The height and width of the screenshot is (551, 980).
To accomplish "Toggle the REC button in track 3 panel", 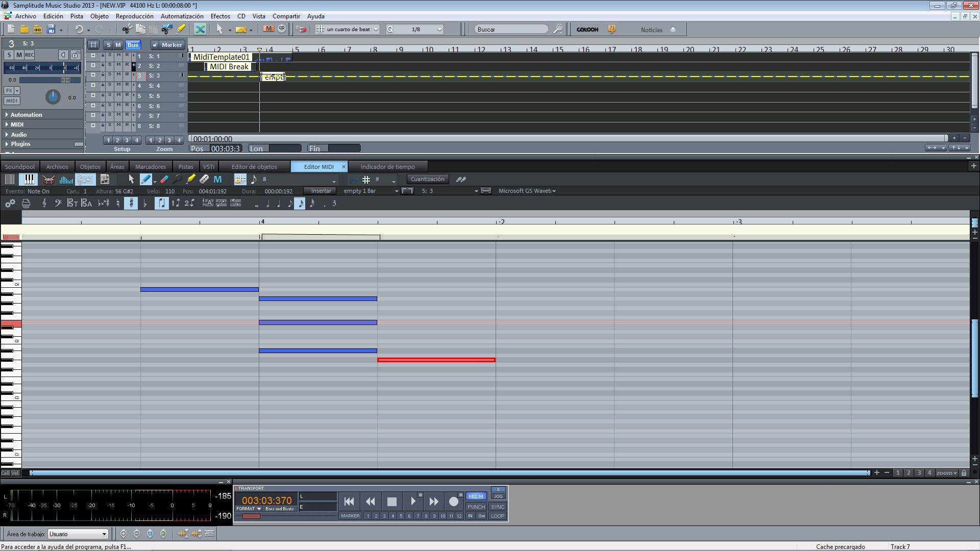I will coord(29,55).
